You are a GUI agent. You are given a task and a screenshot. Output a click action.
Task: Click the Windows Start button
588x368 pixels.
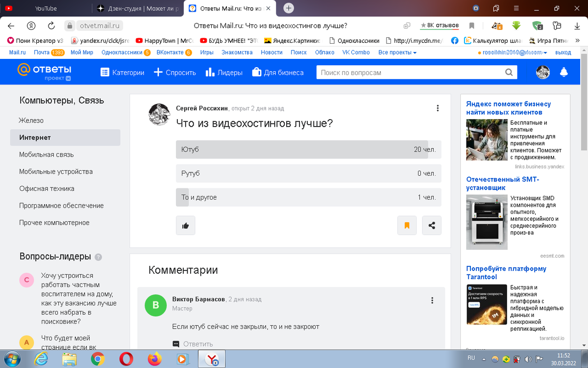point(12,359)
